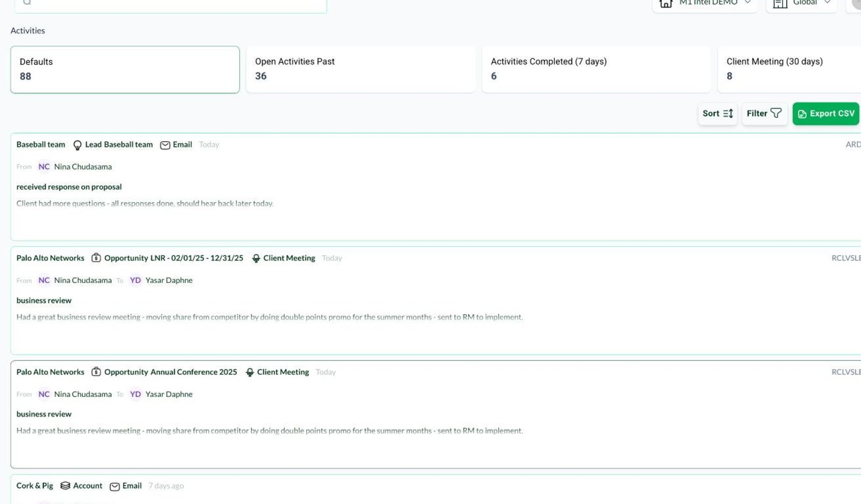Click the building icon beside Global

(x=780, y=4)
